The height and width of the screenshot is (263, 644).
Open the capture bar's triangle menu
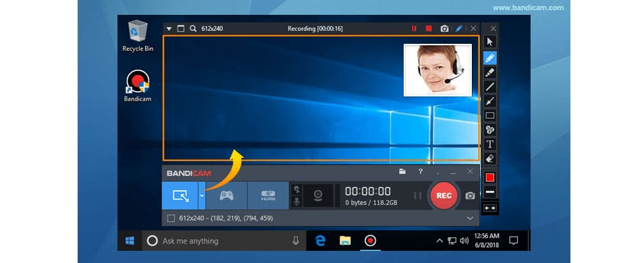(169, 29)
